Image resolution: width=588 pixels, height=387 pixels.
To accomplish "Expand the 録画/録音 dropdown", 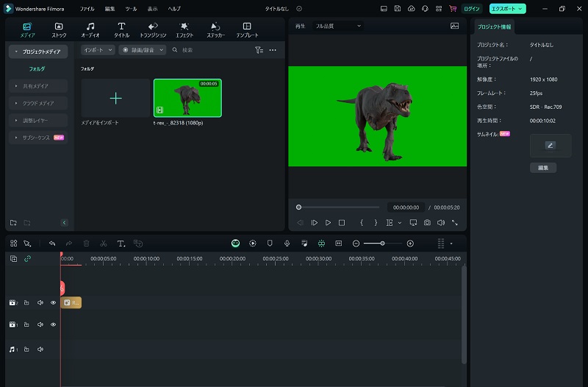I will click(x=143, y=50).
